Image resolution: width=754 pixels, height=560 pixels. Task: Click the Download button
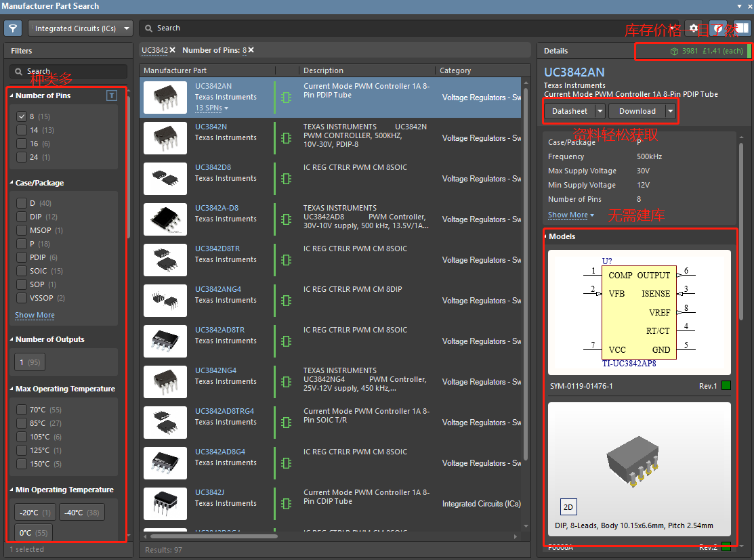point(637,111)
